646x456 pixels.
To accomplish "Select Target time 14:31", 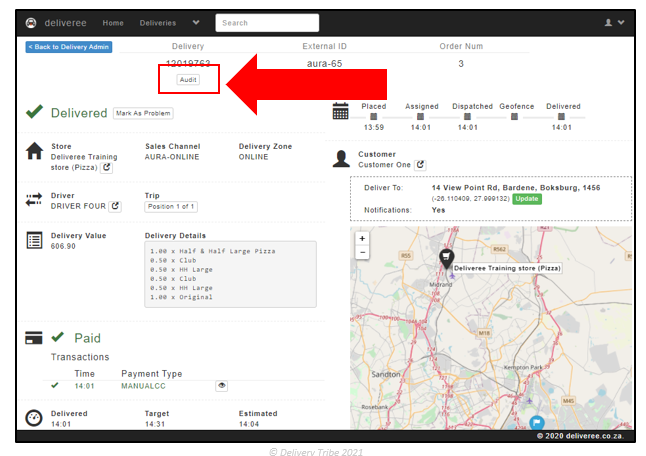I will [155, 424].
